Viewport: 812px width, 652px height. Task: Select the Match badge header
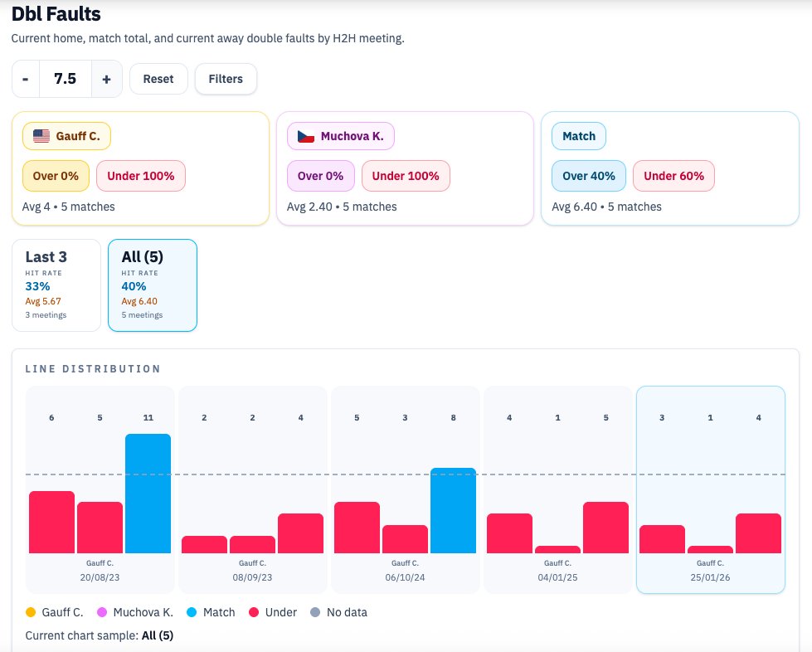coord(577,135)
